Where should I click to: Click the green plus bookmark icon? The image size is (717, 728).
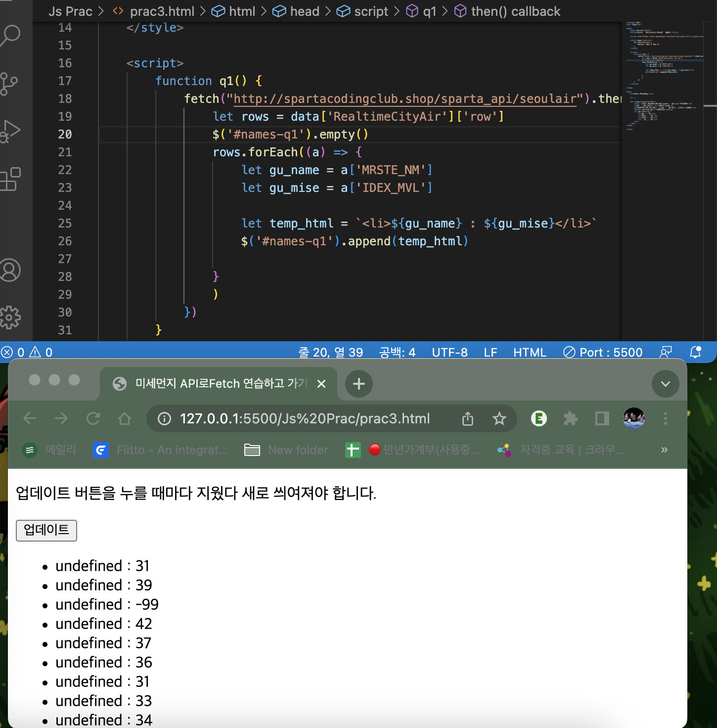coord(353,450)
